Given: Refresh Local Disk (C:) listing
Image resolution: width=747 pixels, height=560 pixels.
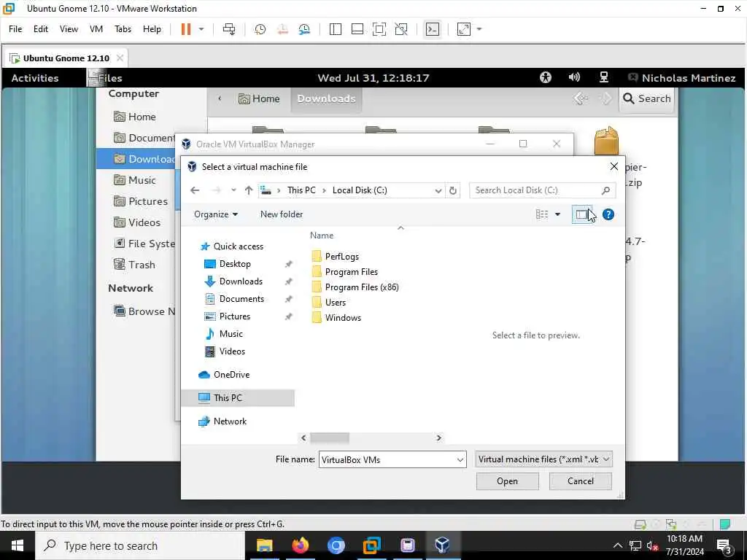Looking at the screenshot, I should [x=452, y=190].
